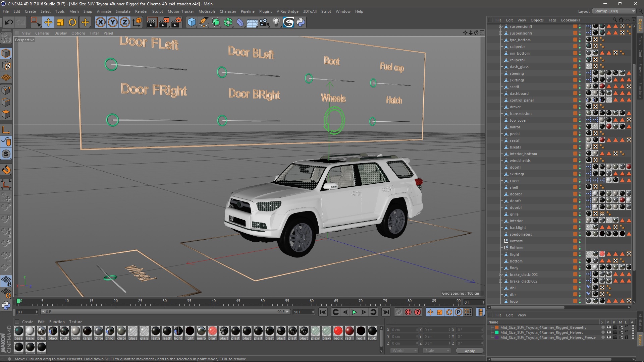Open Scale mode dropdown
Image resolution: width=644 pixels, height=362 pixels.
tap(436, 351)
